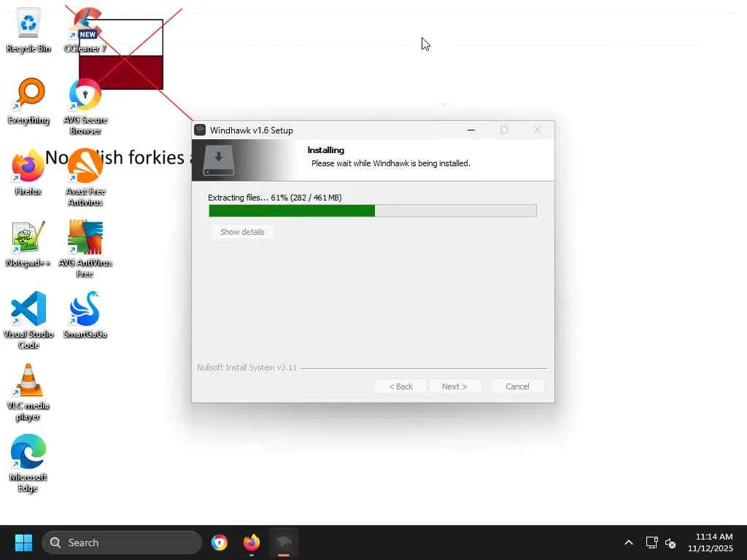747x560 pixels.
Task: Click the Windhawk setup taskbar icon
Action: point(284,542)
